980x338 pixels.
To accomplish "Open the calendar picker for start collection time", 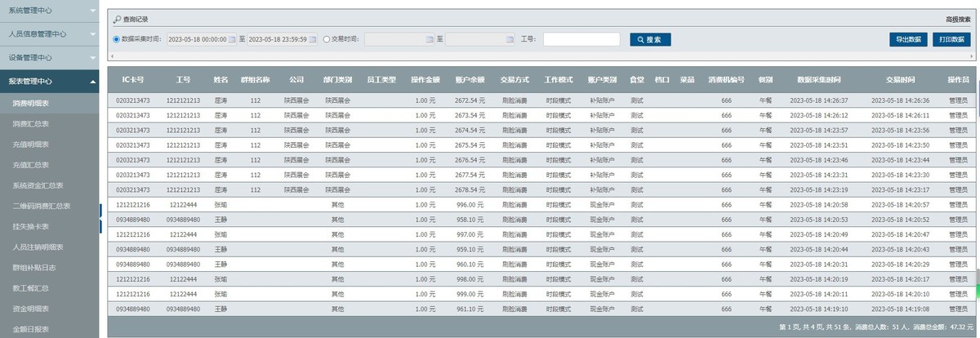I will [232, 39].
